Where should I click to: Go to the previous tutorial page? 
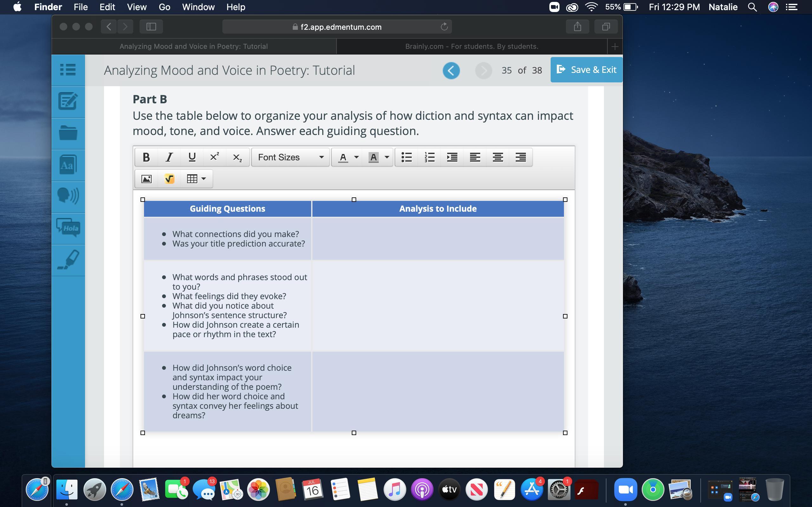(451, 70)
